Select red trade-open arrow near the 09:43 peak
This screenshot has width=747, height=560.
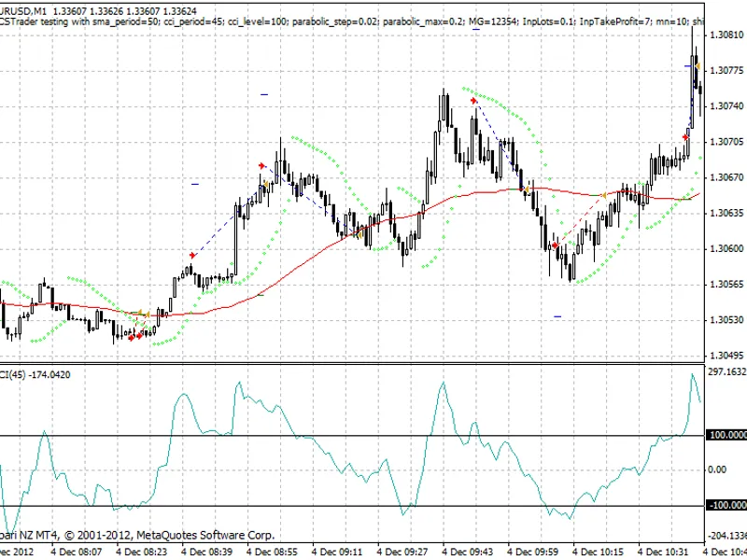(473, 101)
